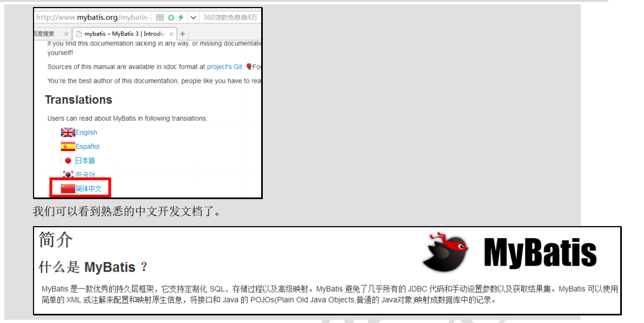Close the MyBatis 3 Introduction tab
The width and height of the screenshot is (644, 323).
pyautogui.click(x=171, y=34)
